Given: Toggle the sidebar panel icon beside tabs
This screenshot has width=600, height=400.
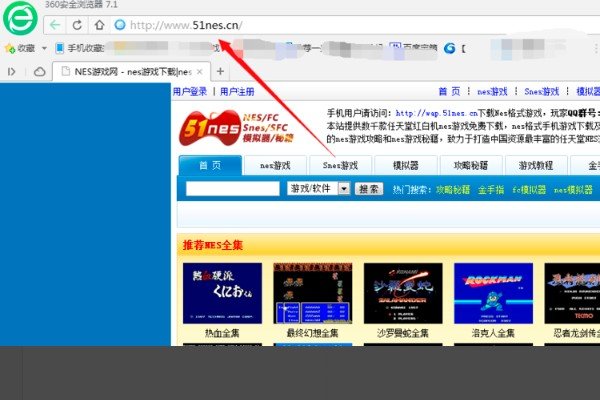Looking at the screenshot, I should pos(11,72).
